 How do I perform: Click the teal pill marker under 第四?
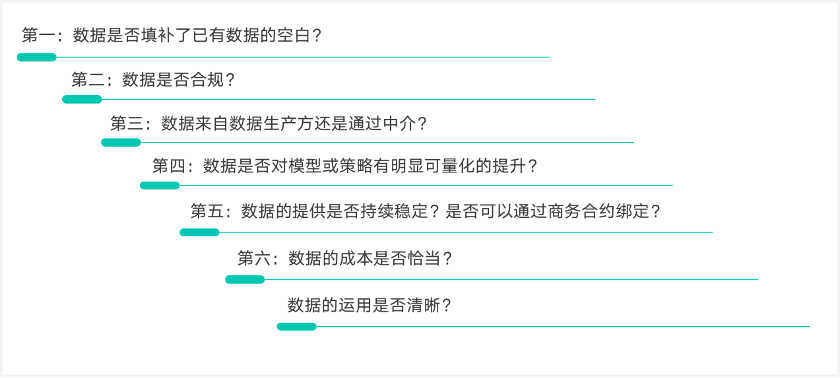point(160,185)
